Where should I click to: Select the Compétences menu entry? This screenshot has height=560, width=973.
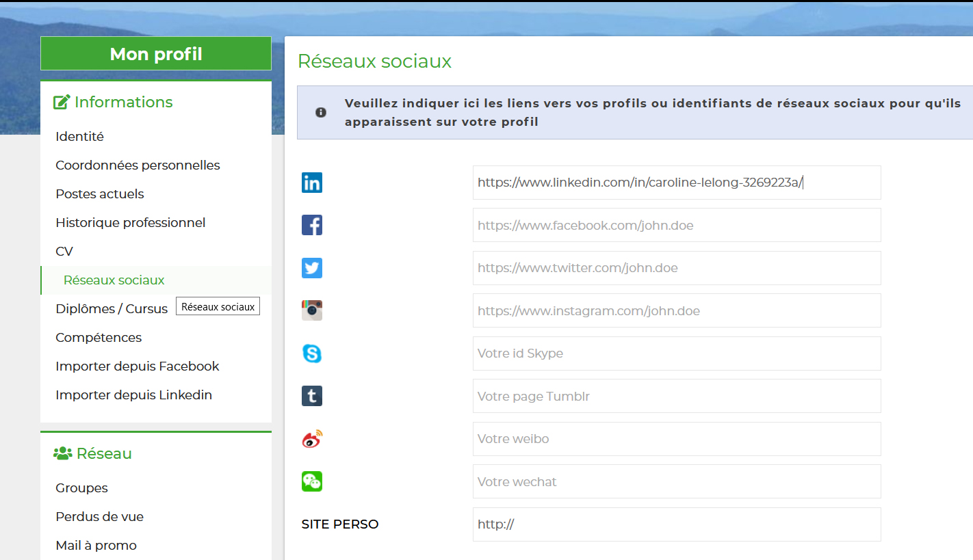[x=99, y=338]
